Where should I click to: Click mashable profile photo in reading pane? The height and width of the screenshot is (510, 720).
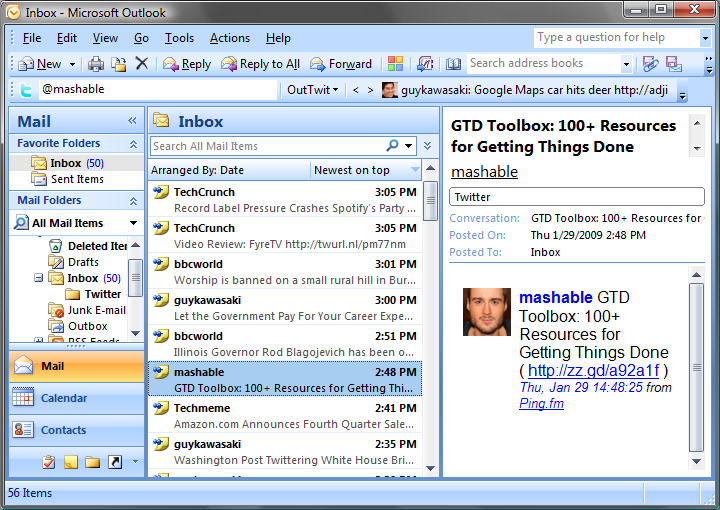tap(487, 312)
